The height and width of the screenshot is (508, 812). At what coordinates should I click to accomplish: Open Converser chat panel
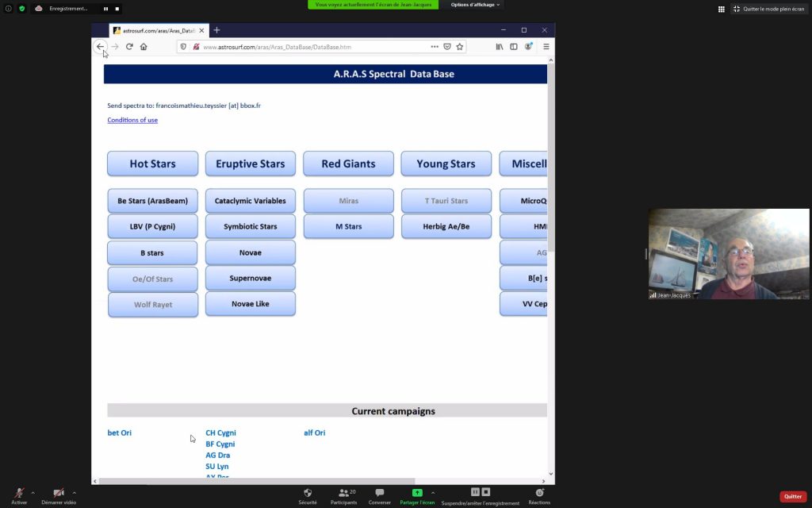click(x=380, y=496)
